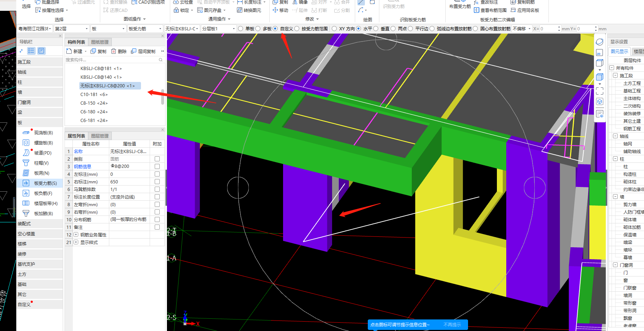Open component category dropdown 板

(x=108, y=29)
